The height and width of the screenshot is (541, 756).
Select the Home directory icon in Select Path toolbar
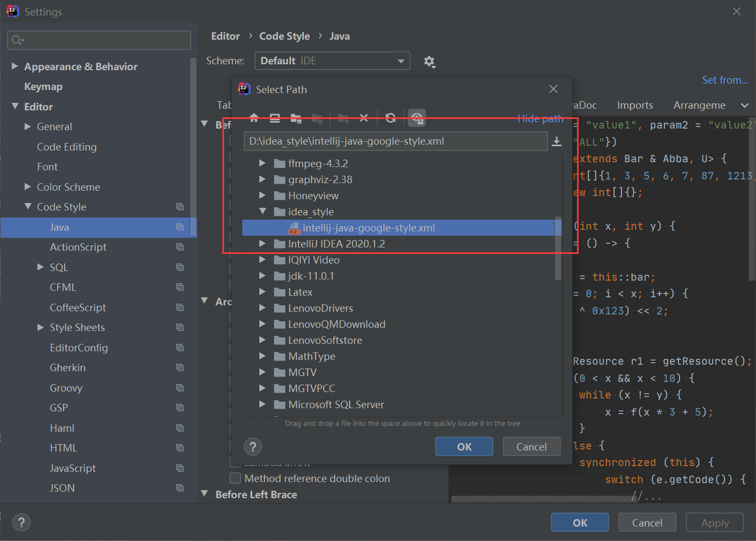tap(253, 118)
